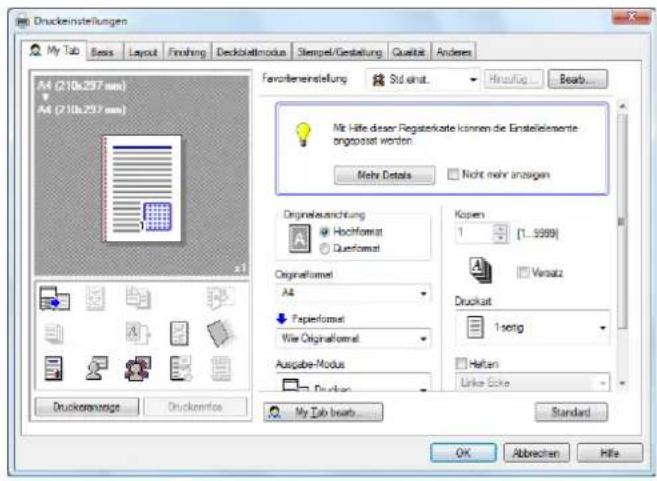This screenshot has height=481, width=657.
Task: Click the grayed folded booklet icon
Action: (x=220, y=298)
